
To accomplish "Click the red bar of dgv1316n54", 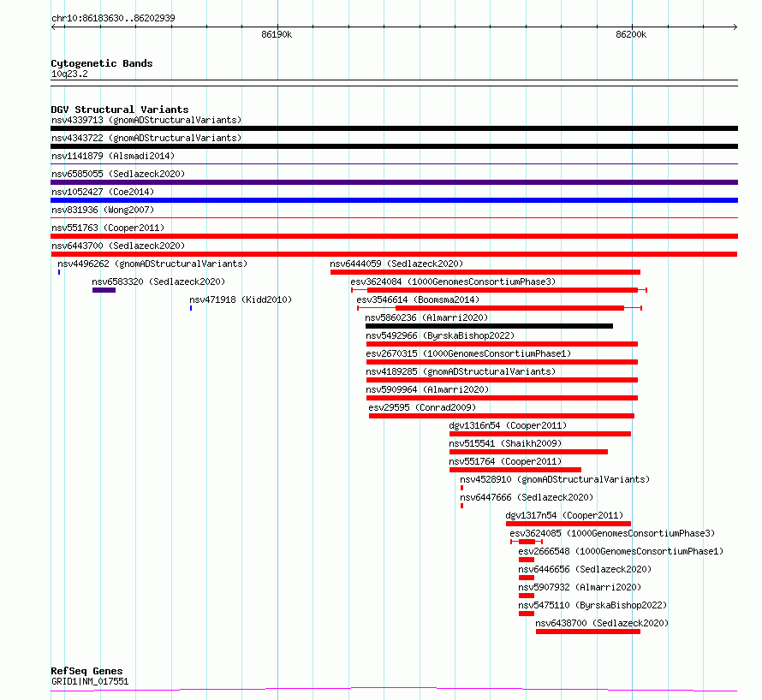I will [540, 434].
